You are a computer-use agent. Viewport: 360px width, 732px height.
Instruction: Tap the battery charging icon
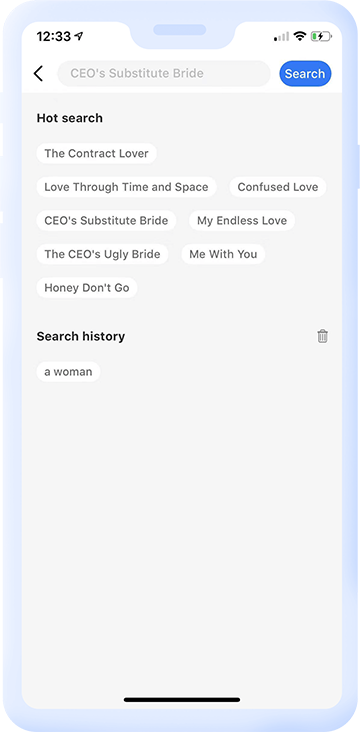pos(321,36)
